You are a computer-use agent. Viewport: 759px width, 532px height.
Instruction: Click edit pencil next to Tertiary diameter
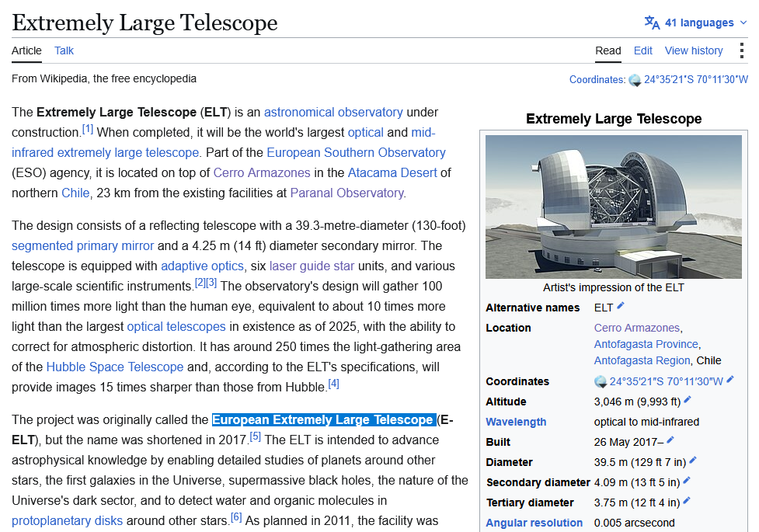coord(687,501)
